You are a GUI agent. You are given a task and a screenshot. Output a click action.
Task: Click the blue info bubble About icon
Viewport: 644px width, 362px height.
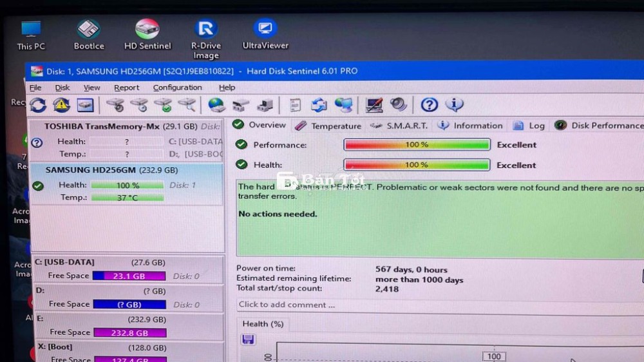click(454, 104)
